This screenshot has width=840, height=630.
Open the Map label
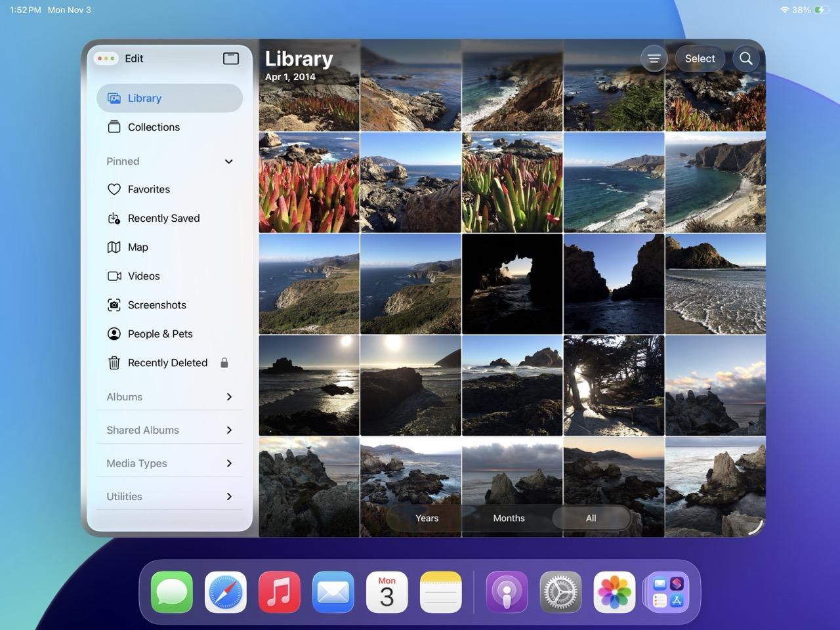click(138, 247)
